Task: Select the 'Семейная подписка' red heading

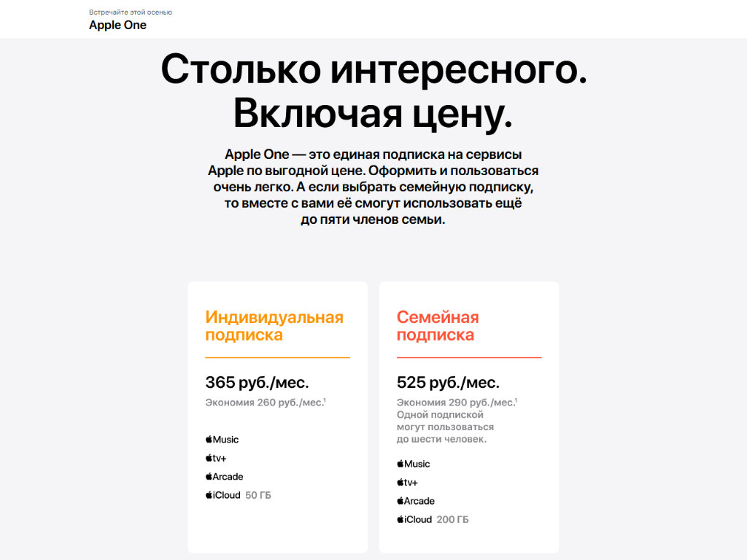Action: click(x=438, y=326)
